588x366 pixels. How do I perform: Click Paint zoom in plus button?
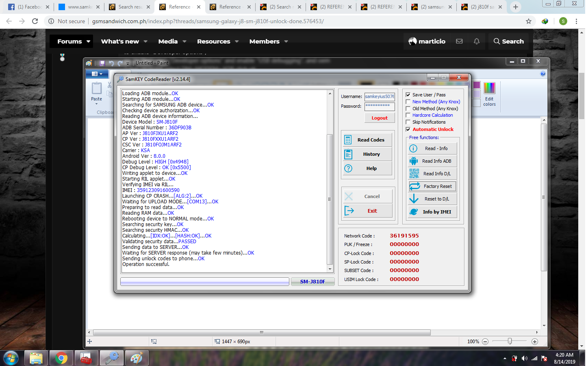[535, 342]
